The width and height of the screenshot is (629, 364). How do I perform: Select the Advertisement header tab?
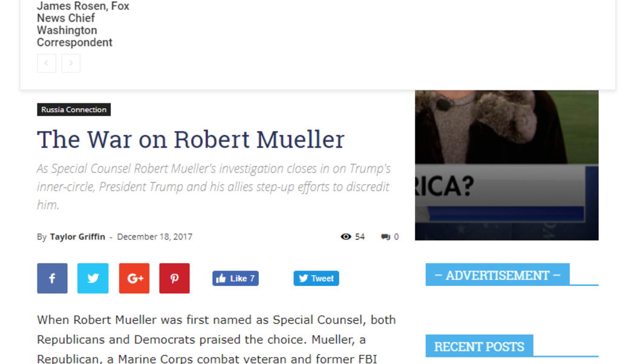pyautogui.click(x=497, y=275)
